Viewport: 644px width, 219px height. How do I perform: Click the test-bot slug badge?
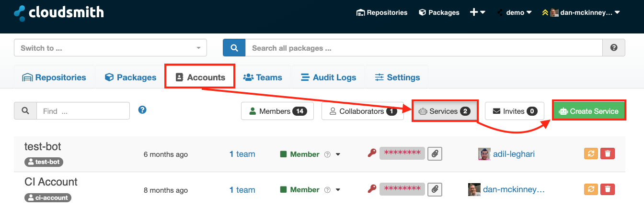[x=44, y=162]
